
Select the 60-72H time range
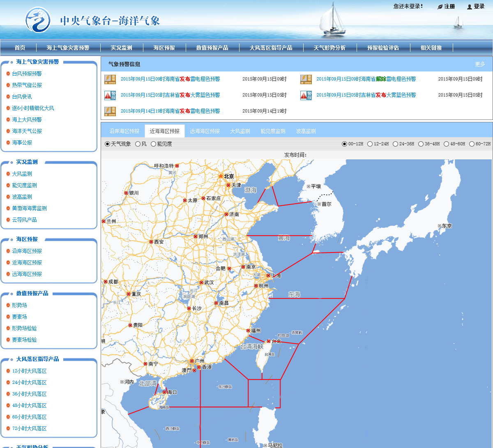472,144
